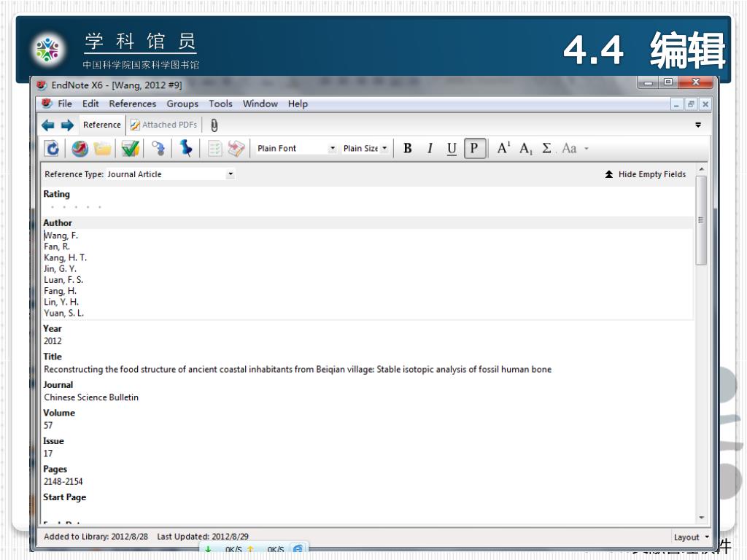Switch to the Reference tab
This screenshot has width=747, height=560.
click(x=102, y=125)
